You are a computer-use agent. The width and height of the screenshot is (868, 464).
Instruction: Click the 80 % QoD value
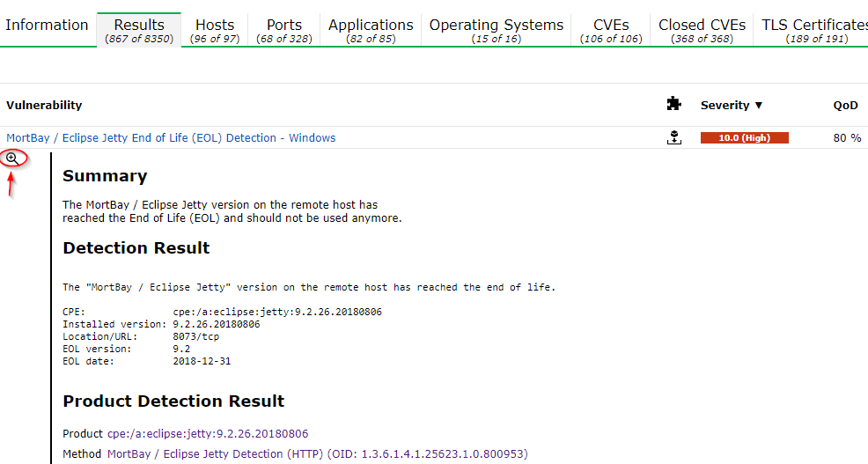click(x=847, y=138)
